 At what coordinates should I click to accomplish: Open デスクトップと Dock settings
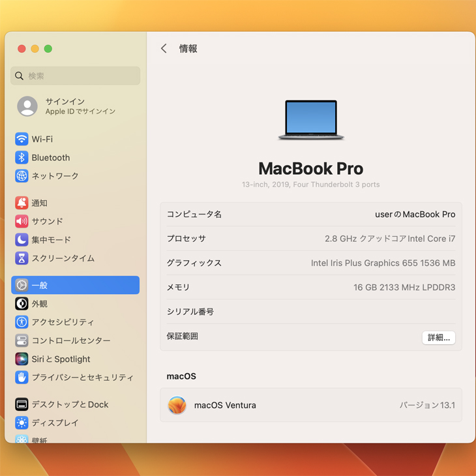tap(70, 404)
